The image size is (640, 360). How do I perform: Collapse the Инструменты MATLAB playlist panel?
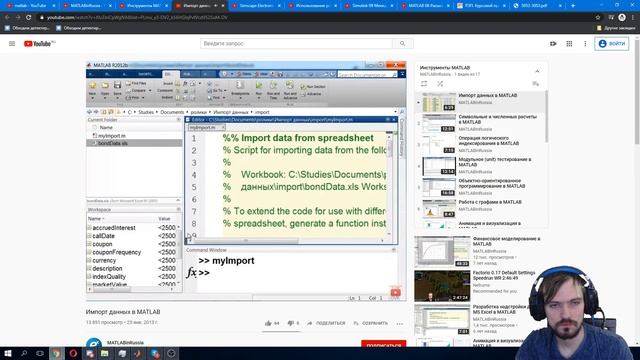click(537, 71)
